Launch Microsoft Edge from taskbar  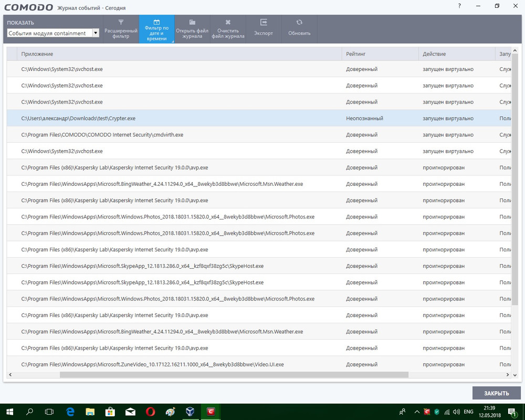(70, 412)
